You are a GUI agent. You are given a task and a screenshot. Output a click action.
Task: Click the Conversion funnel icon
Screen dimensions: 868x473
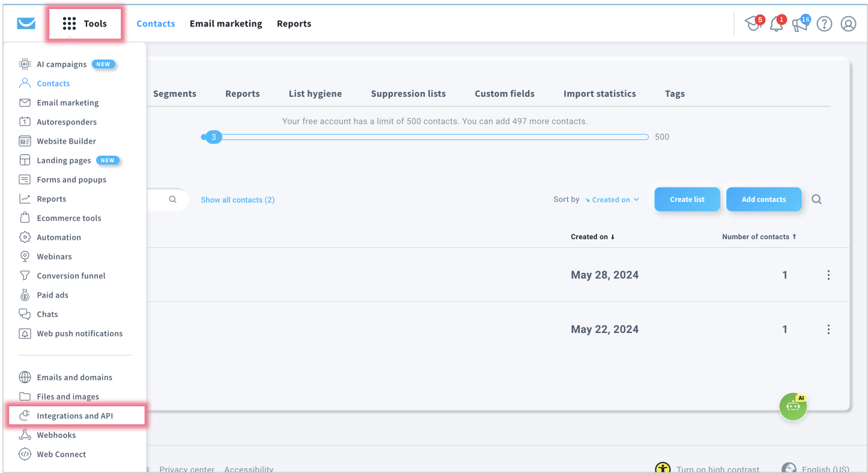point(25,276)
